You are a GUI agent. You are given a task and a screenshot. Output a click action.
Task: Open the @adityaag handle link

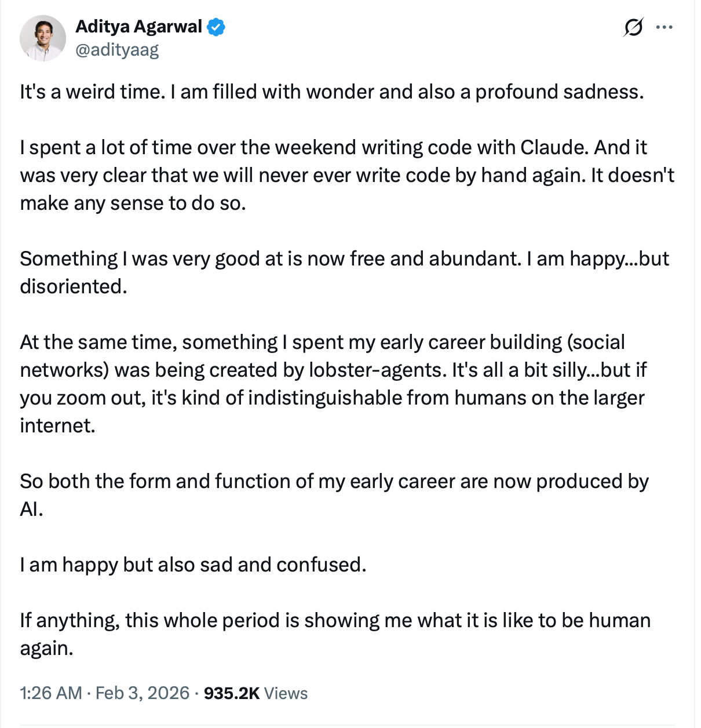tap(117, 50)
